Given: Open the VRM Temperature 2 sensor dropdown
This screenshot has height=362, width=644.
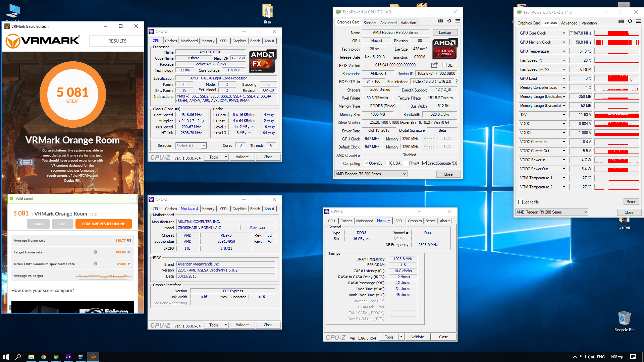Looking at the screenshot, I should (564, 187).
